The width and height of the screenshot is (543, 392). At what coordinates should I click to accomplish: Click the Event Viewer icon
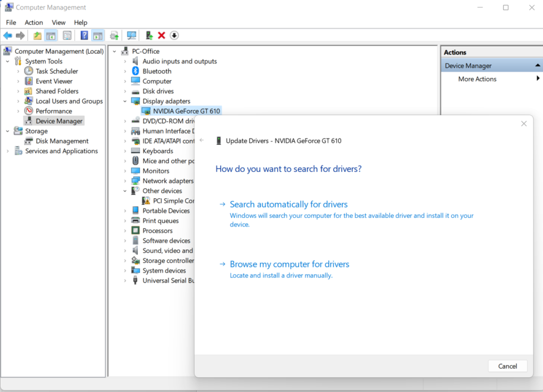(x=29, y=81)
